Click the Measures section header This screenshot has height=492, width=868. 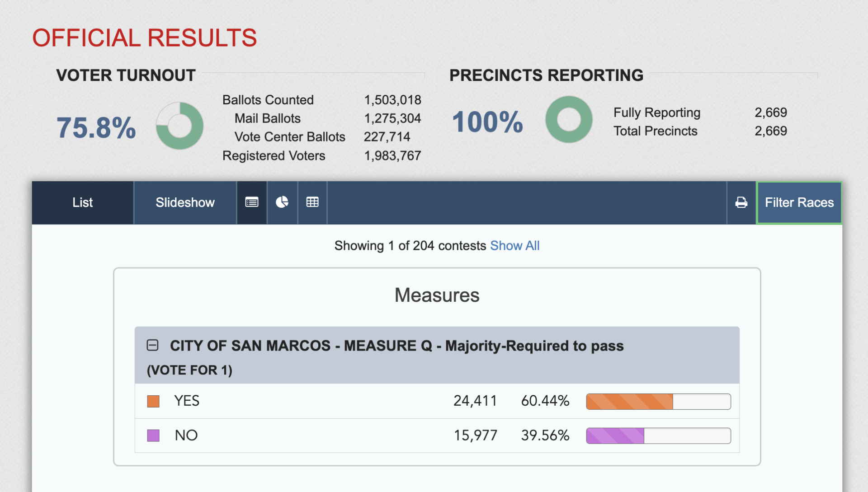coord(436,295)
